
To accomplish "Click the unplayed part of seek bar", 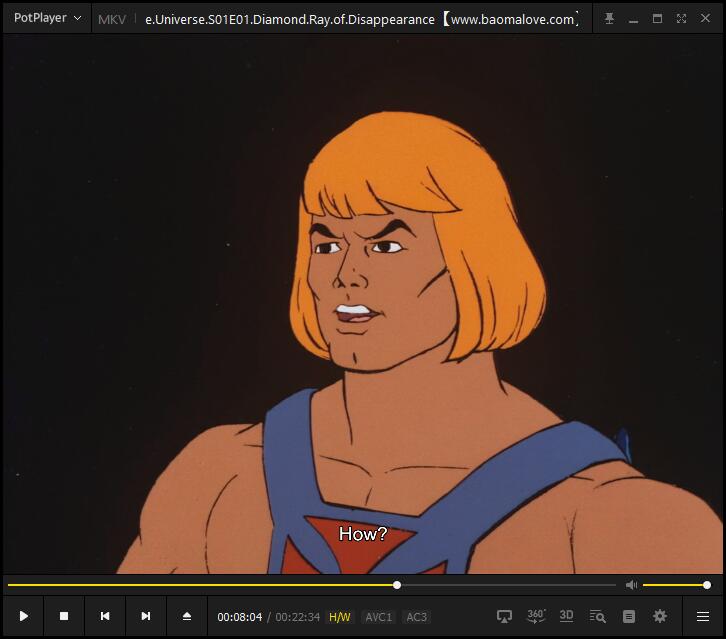I will (508, 585).
